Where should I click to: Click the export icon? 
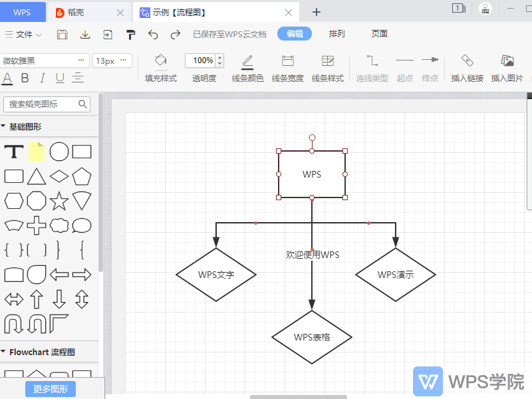coord(108,35)
